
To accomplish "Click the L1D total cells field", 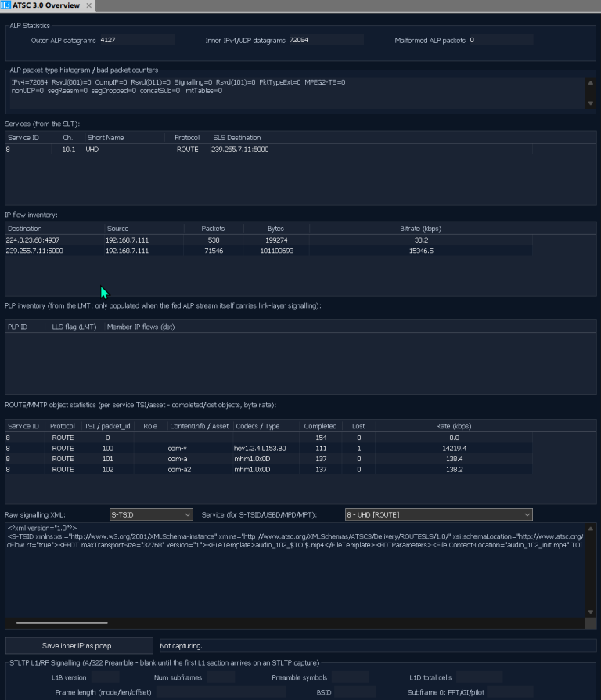I will (x=479, y=677).
